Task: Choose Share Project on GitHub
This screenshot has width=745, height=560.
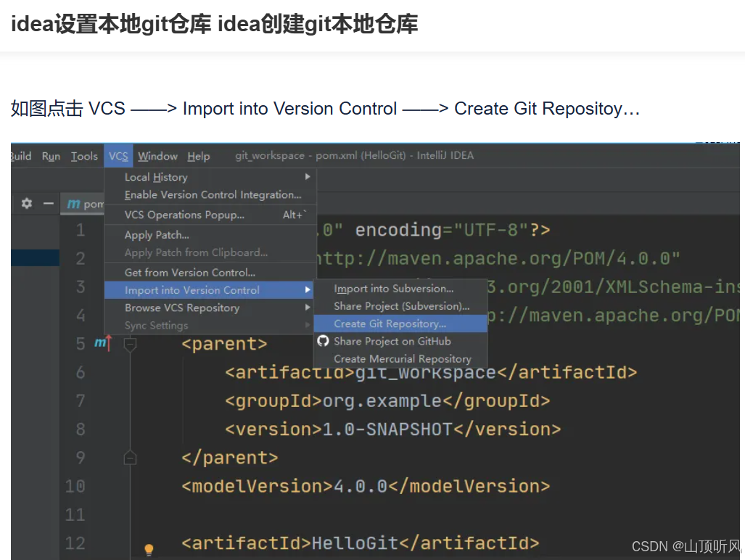Action: [400, 341]
